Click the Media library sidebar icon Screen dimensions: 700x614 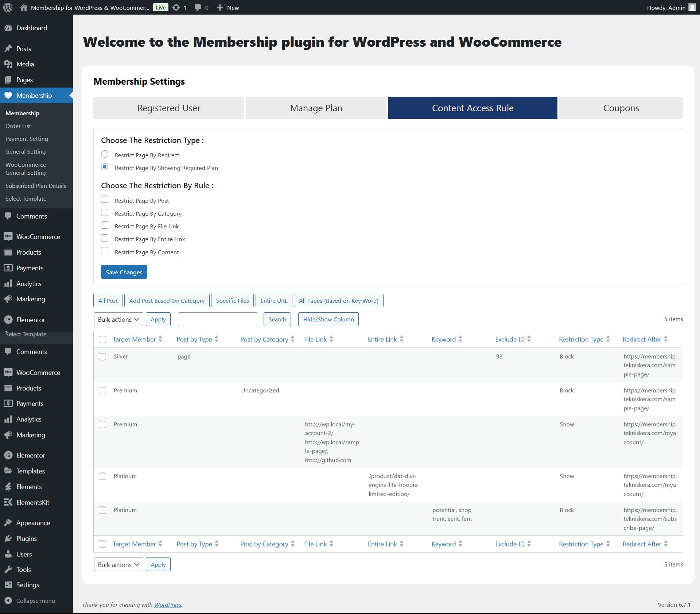(x=8, y=64)
